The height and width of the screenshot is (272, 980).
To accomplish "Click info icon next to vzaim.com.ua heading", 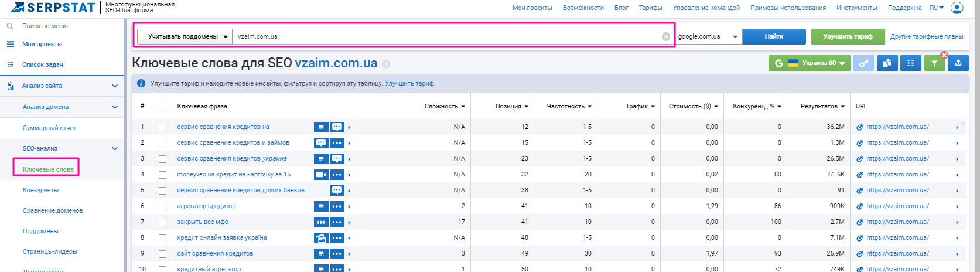I will coord(386,64).
